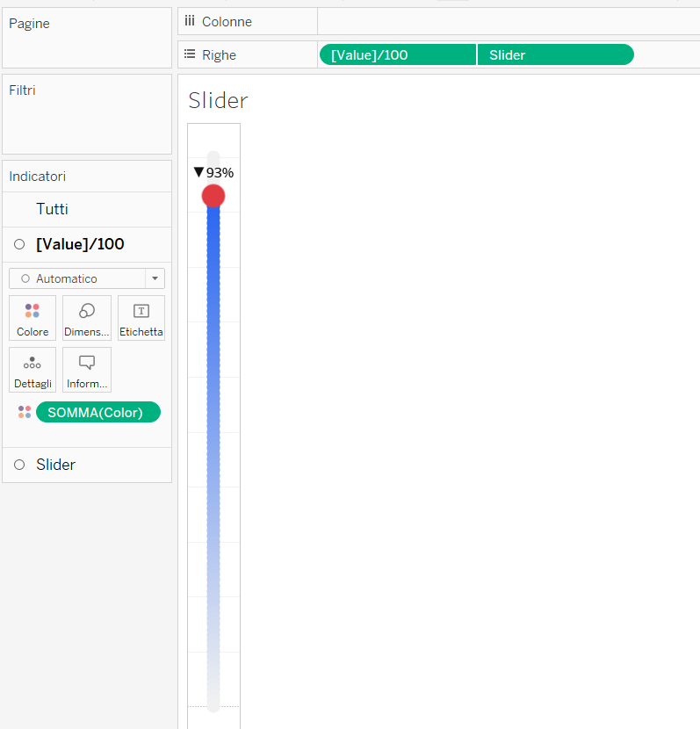Select the Tutti marks section
This screenshot has width=700, height=729.
click(52, 209)
